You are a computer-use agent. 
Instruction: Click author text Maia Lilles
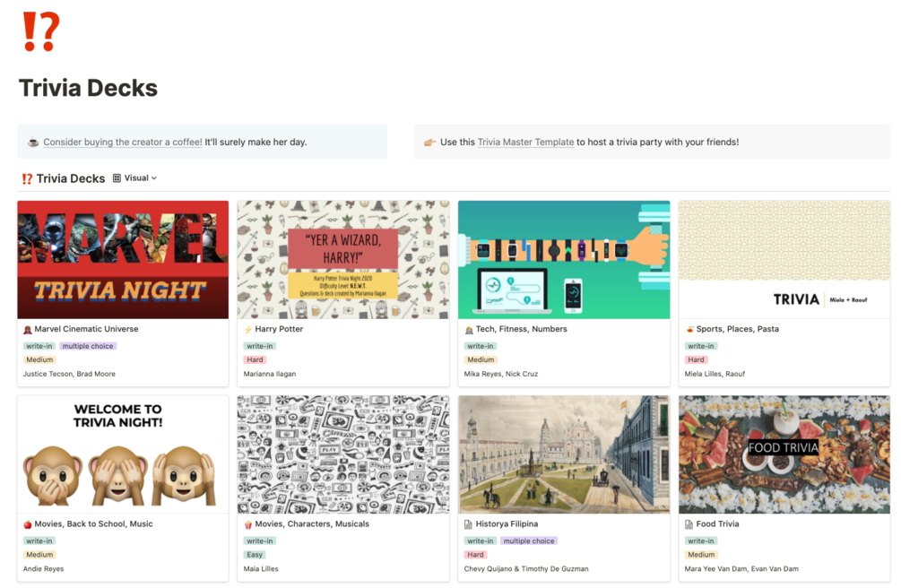(261, 568)
